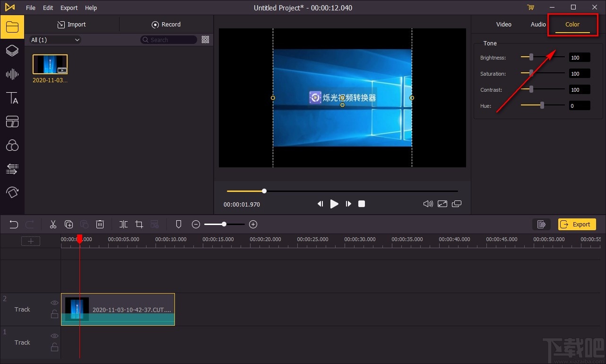
Task: Open the shopping cart icon
Action: (530, 8)
